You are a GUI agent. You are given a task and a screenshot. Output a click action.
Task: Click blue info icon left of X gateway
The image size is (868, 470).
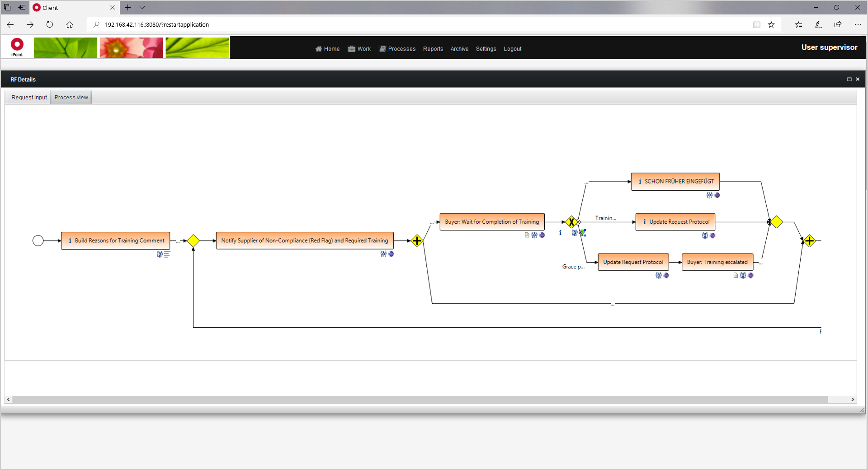tap(560, 233)
